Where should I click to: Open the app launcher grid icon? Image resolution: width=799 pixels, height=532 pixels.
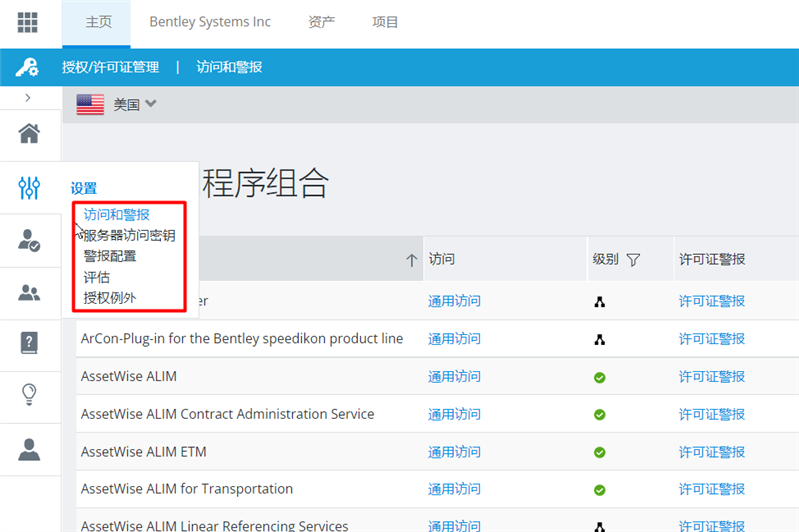tap(27, 22)
